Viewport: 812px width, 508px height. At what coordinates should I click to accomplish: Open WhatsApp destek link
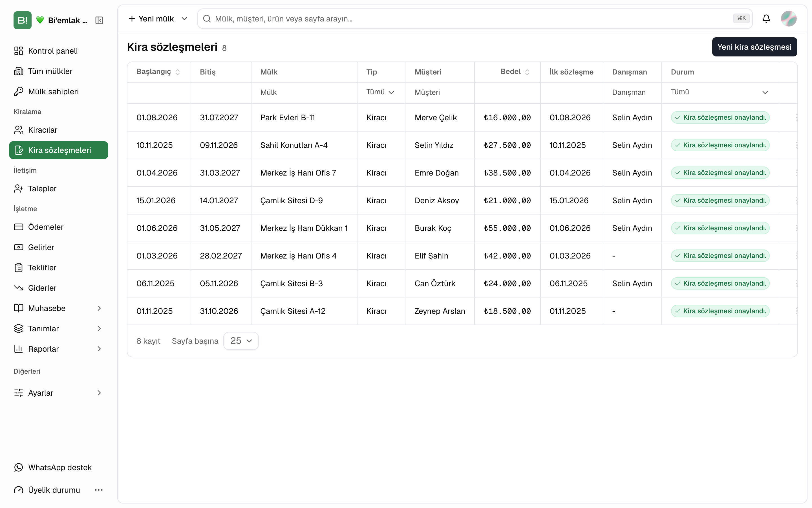pyautogui.click(x=59, y=467)
